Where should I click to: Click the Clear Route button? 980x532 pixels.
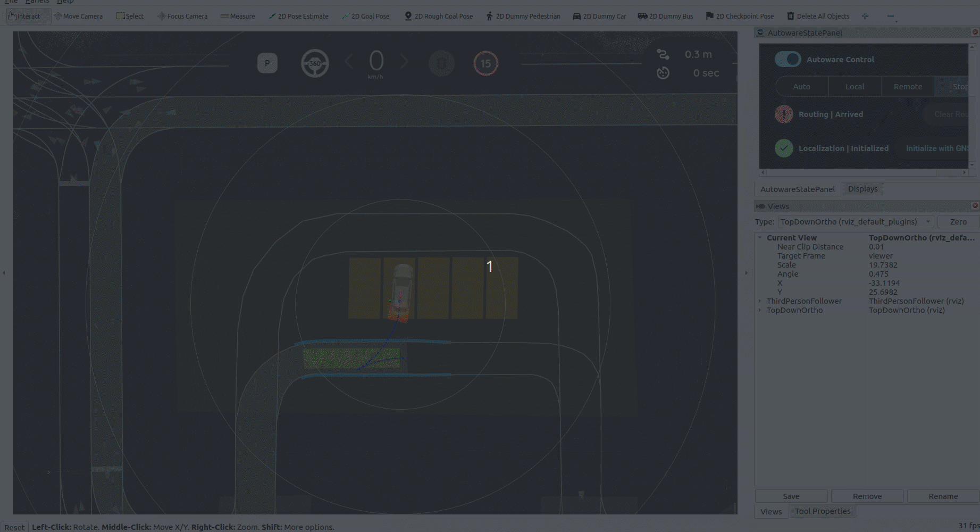(946, 114)
